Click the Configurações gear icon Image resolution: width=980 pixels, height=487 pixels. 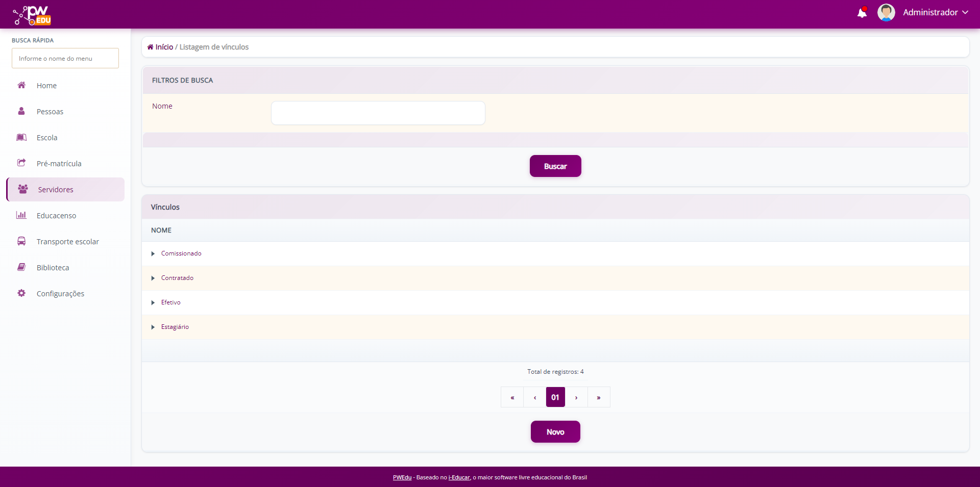21,293
